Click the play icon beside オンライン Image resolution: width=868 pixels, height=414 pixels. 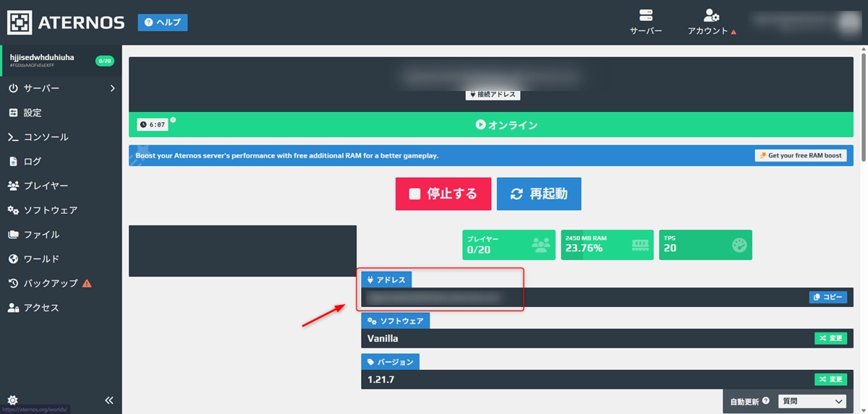tap(480, 125)
